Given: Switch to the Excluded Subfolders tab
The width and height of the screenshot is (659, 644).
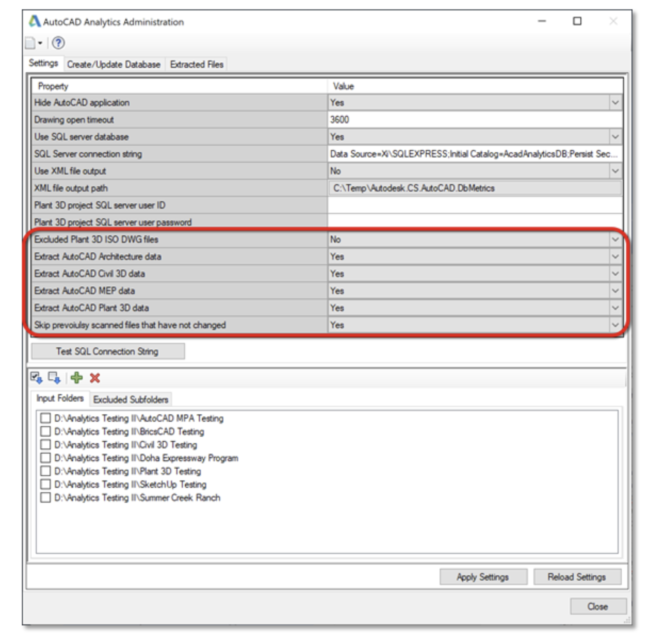Looking at the screenshot, I should click(131, 400).
